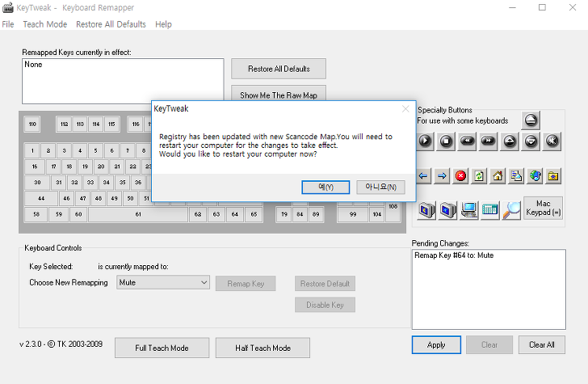
Task: Decline restart with the 아니요(N) button
Action: click(x=380, y=187)
